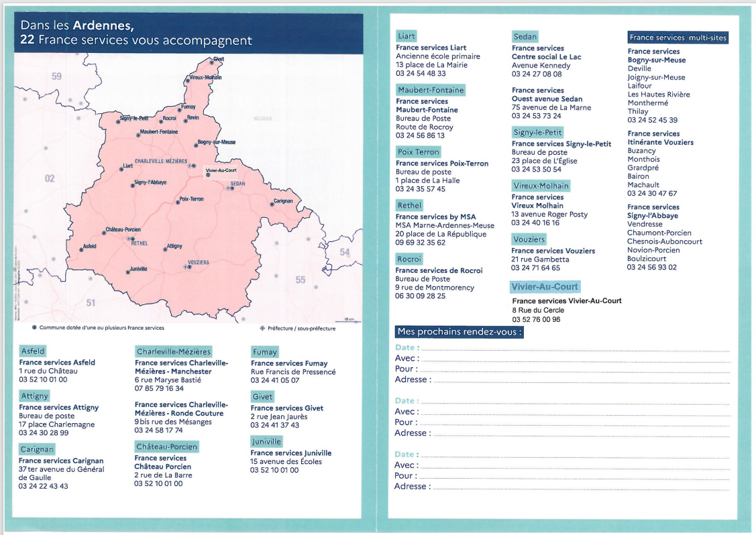Click 'Chesnois-Auboncourt' in the multi-sites list

click(664, 241)
